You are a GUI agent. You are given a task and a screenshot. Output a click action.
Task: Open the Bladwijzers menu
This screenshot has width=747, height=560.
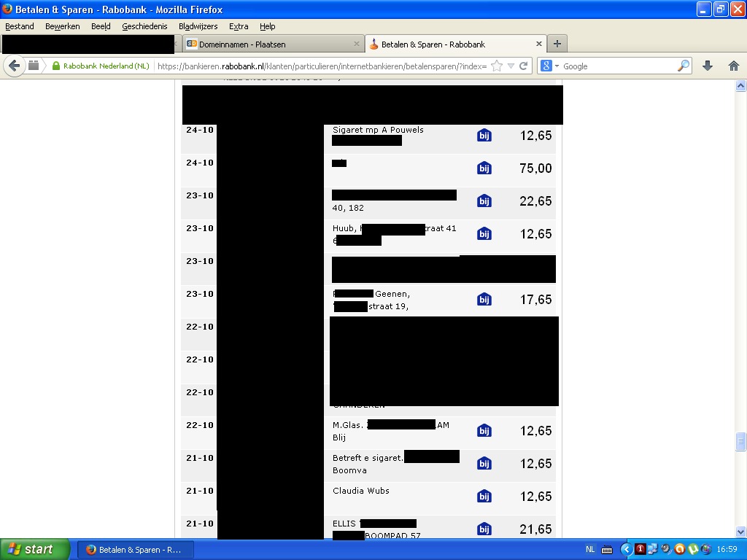[x=198, y=26]
